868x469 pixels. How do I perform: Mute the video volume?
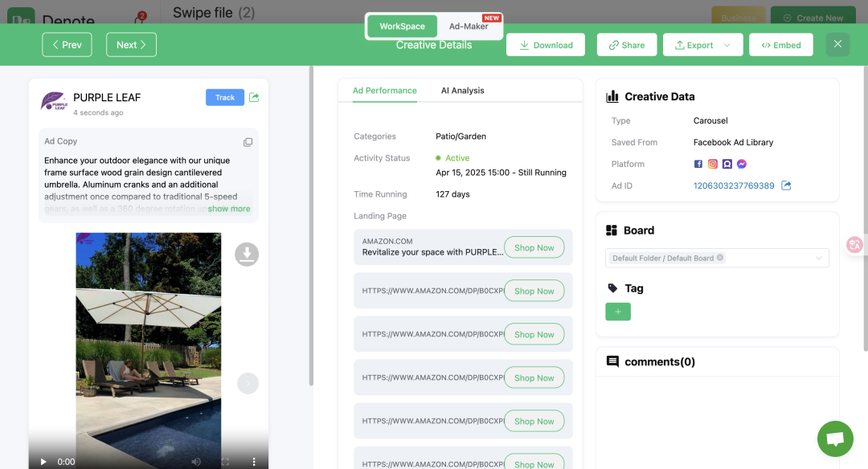click(196, 461)
